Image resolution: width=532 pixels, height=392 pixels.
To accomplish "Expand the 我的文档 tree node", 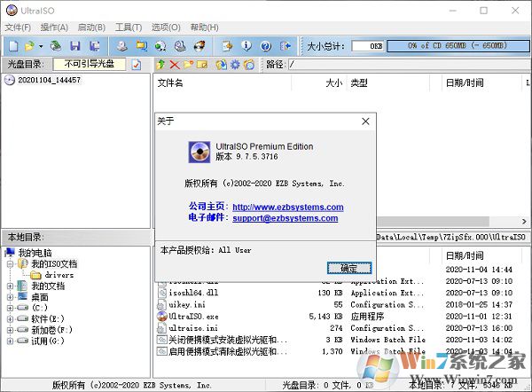I will point(10,286).
